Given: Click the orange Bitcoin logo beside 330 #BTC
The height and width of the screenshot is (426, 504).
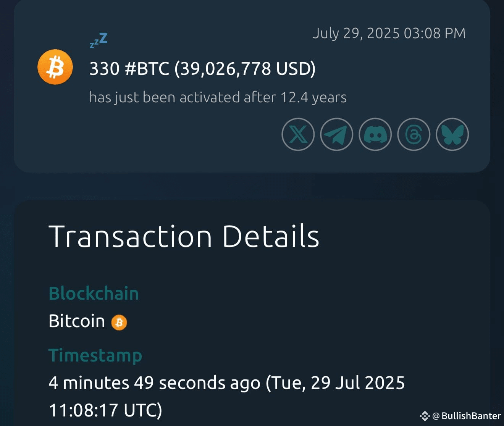Looking at the screenshot, I should click(x=55, y=66).
